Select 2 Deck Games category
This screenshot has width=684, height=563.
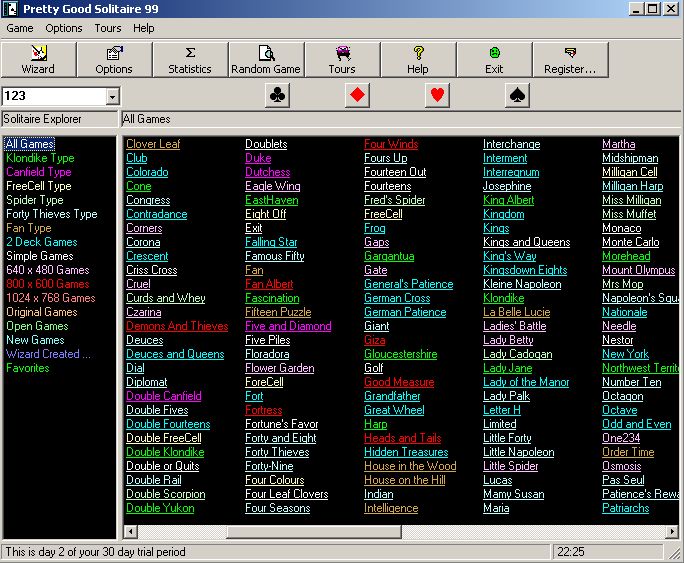[x=41, y=242]
